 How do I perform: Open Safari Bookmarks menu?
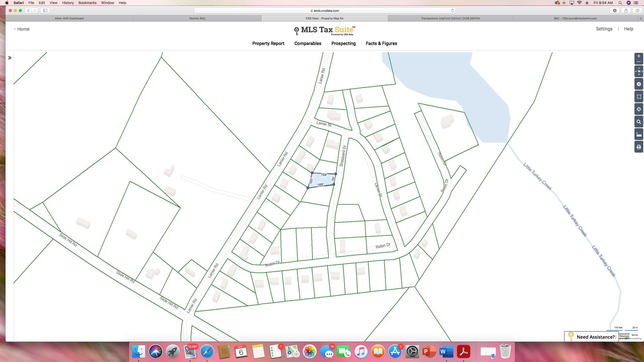(87, 3)
